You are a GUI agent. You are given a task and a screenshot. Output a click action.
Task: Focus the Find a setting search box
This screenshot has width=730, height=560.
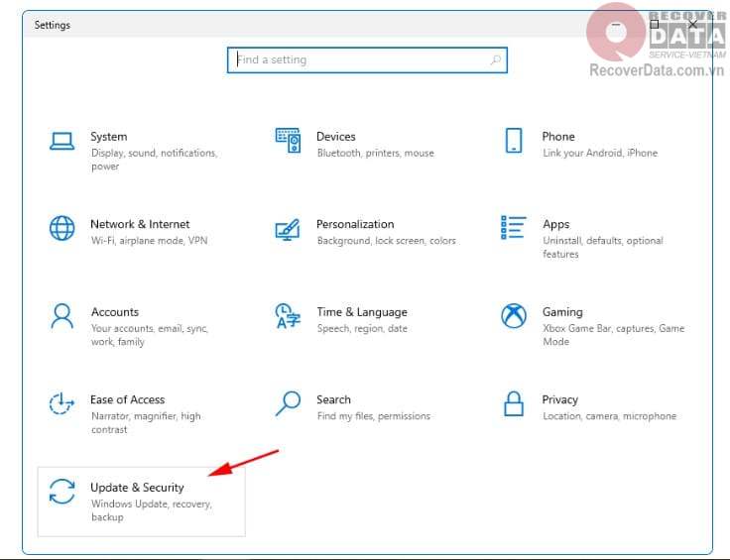tap(367, 60)
